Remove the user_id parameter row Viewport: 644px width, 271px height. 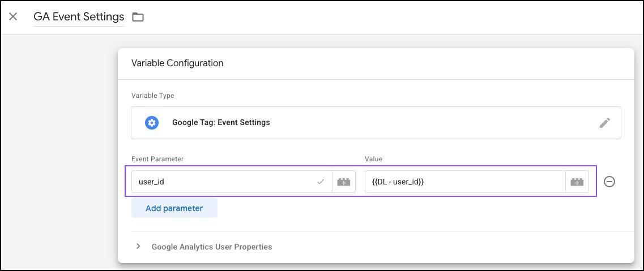click(x=609, y=182)
